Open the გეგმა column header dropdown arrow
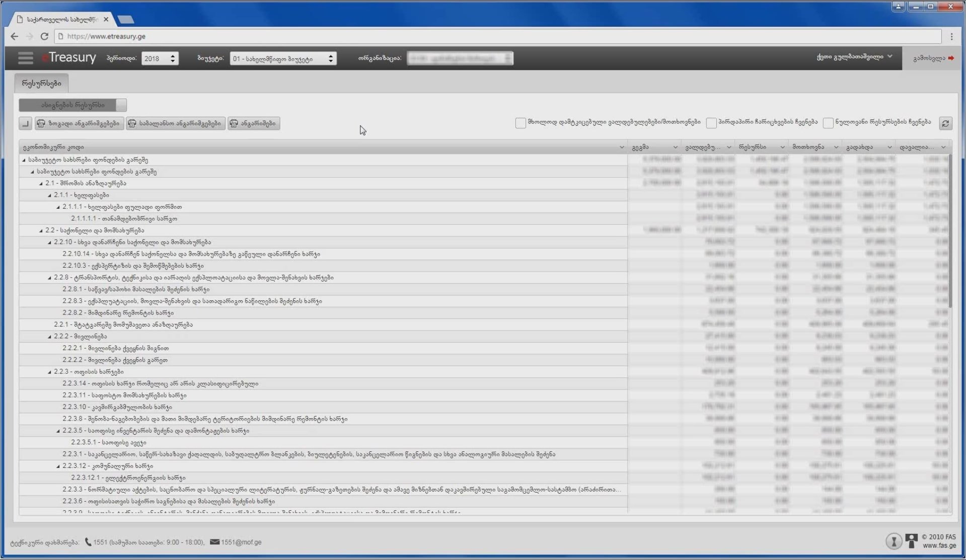The width and height of the screenshot is (966, 560). pos(675,147)
